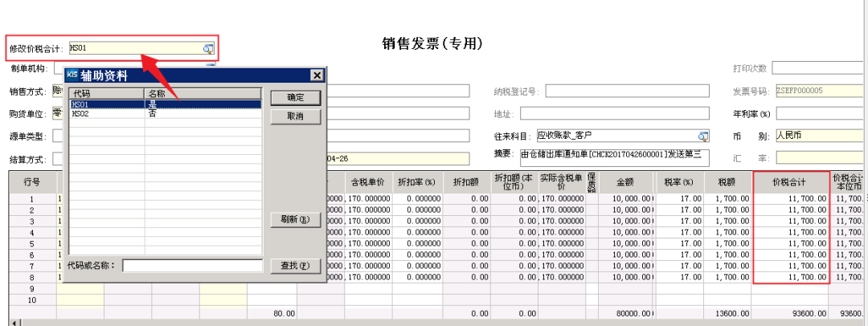Click the 地址 input field
The width and height of the screenshot is (868, 326).
pos(615,113)
